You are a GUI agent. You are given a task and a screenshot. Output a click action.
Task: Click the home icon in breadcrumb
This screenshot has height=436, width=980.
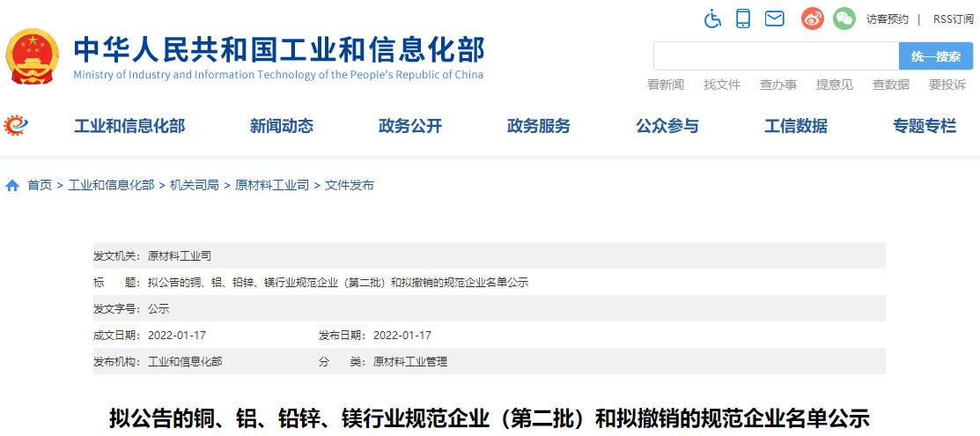(11, 186)
